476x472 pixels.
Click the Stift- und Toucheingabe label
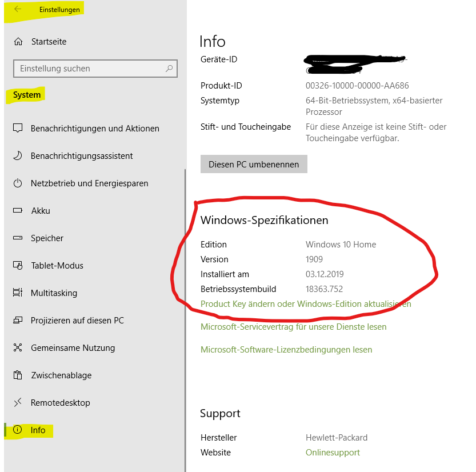[246, 127]
